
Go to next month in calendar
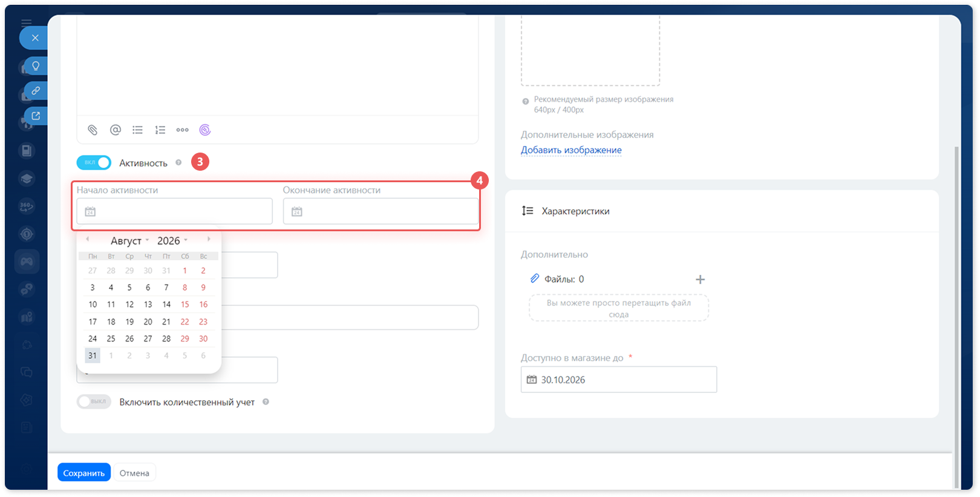(x=209, y=239)
